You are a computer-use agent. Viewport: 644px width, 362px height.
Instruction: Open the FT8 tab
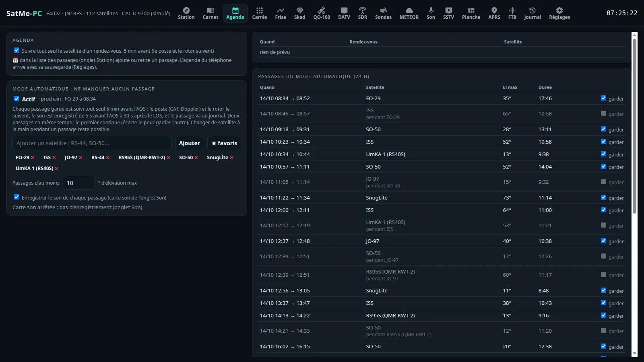click(512, 13)
